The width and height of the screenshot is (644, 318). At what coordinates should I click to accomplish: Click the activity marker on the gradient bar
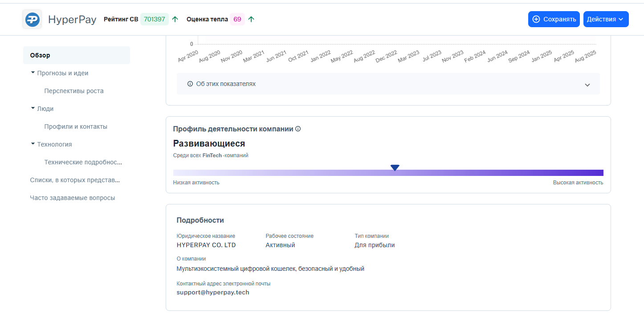pos(395,167)
